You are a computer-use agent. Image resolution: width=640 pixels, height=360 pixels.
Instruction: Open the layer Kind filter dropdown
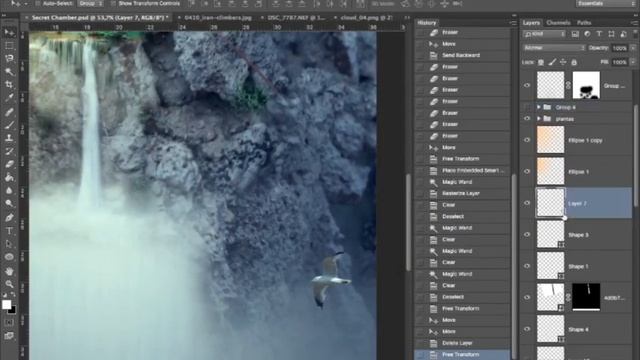(x=544, y=34)
